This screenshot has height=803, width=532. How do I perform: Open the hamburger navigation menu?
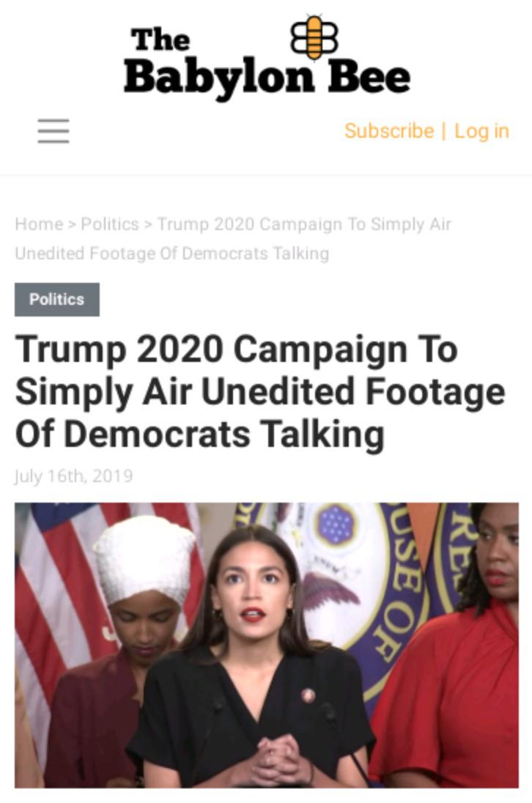coord(53,131)
